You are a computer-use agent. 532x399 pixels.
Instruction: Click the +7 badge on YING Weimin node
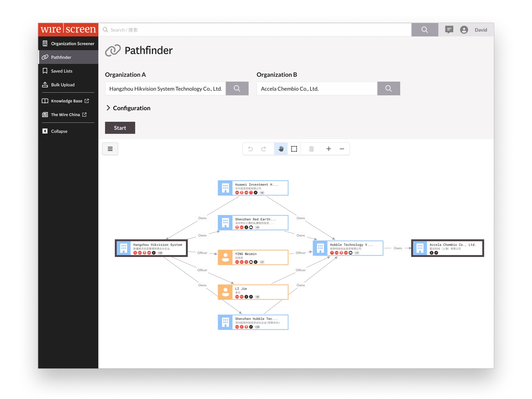[x=262, y=262]
